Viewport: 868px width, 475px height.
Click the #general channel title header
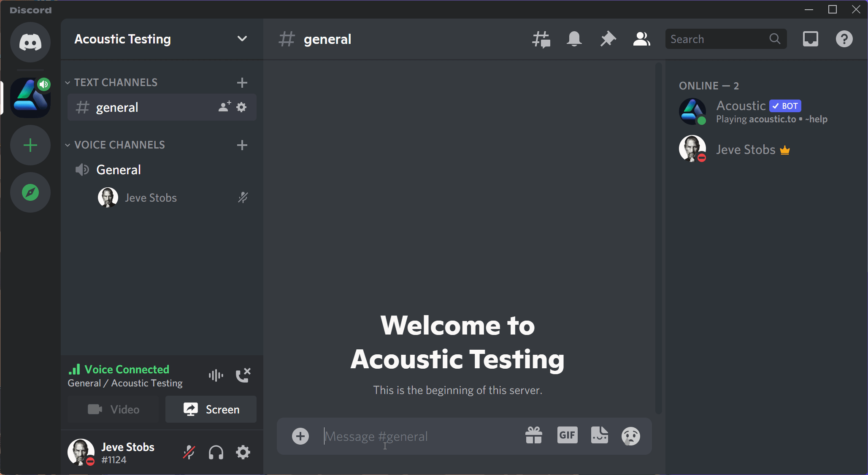coord(327,39)
